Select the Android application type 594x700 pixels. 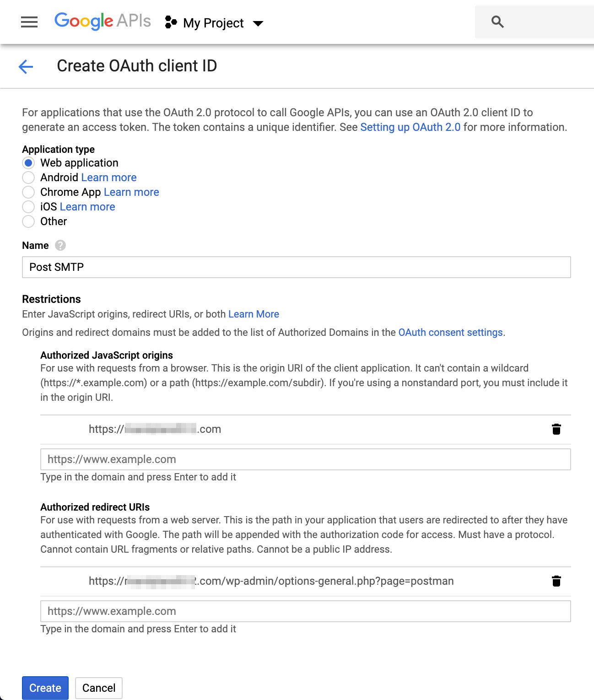pos(28,178)
